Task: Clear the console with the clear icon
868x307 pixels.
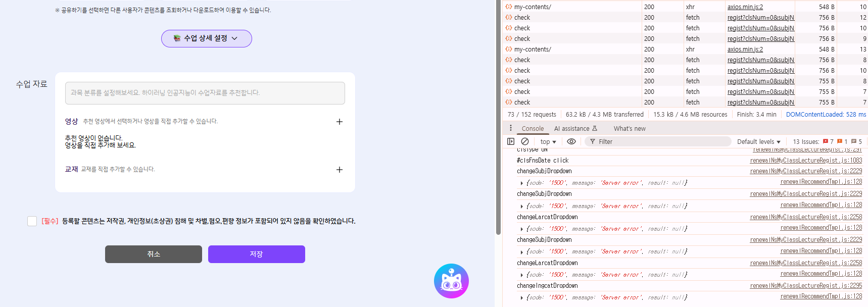Action: 525,142
